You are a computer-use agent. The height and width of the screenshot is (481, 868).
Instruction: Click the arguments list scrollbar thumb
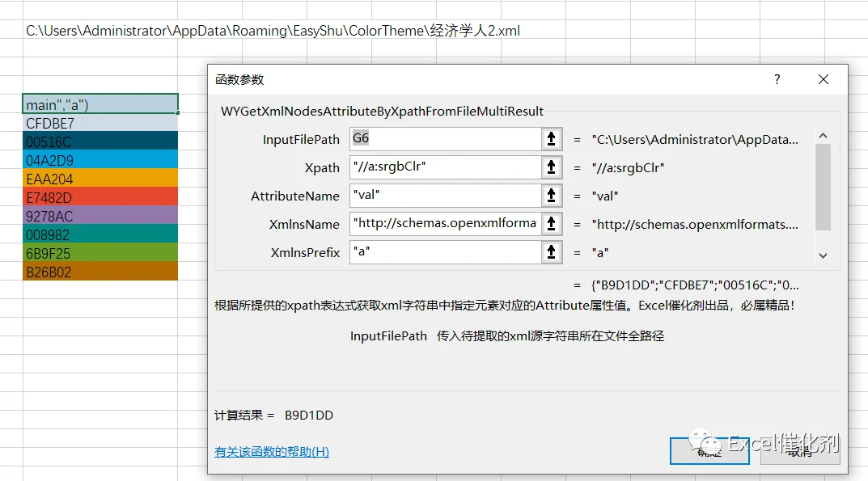[824, 187]
